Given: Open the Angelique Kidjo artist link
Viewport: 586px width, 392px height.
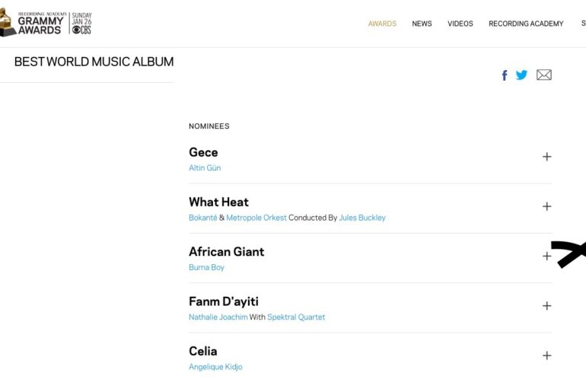Looking at the screenshot, I should (215, 367).
